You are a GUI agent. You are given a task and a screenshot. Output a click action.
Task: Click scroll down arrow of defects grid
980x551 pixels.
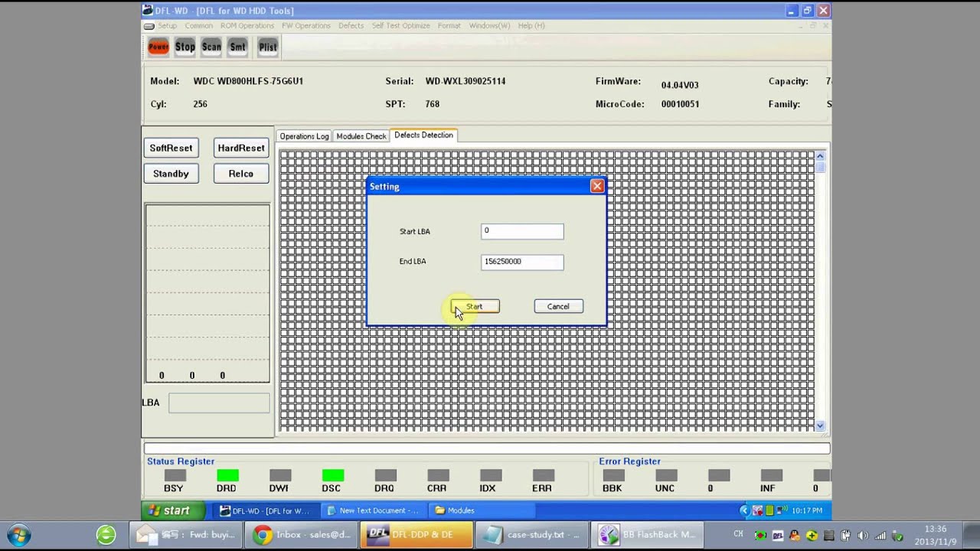pos(820,425)
